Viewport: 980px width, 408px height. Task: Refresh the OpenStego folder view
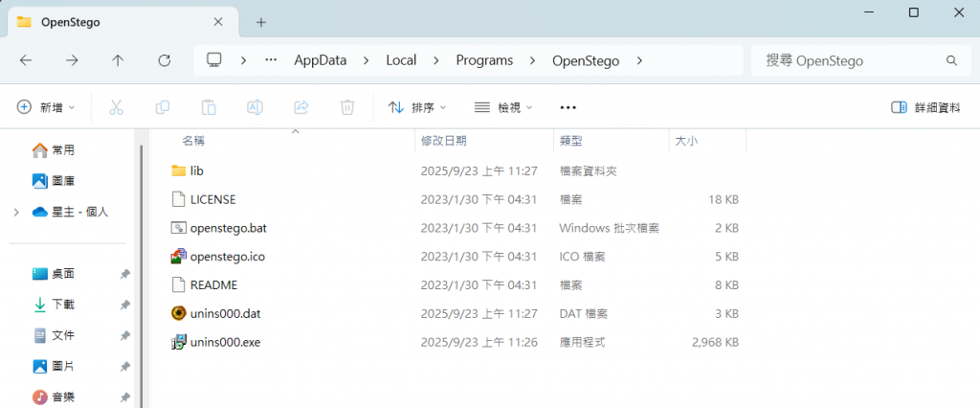(165, 60)
